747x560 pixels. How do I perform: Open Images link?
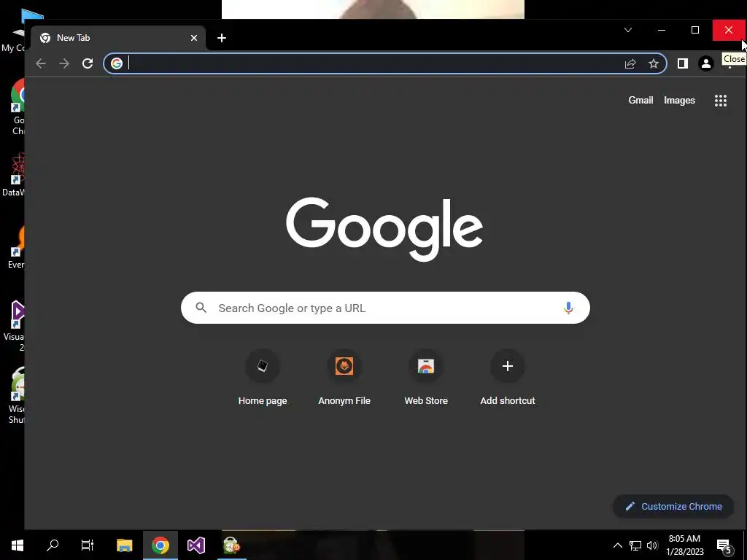(679, 101)
